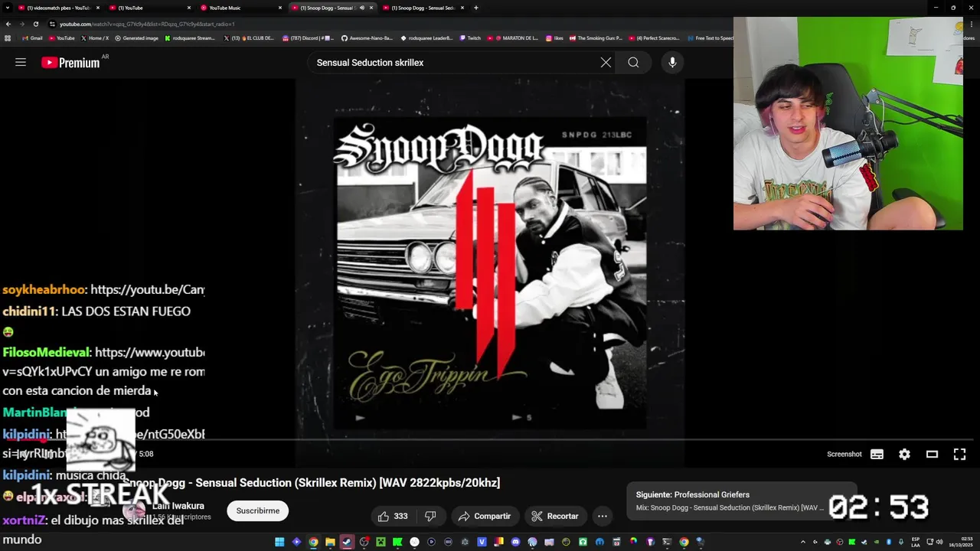
Task: Run search with the magnifier button
Action: (x=633, y=63)
